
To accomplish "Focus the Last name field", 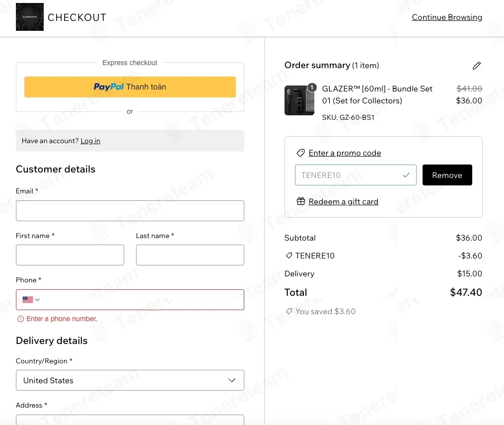I will [x=190, y=255].
